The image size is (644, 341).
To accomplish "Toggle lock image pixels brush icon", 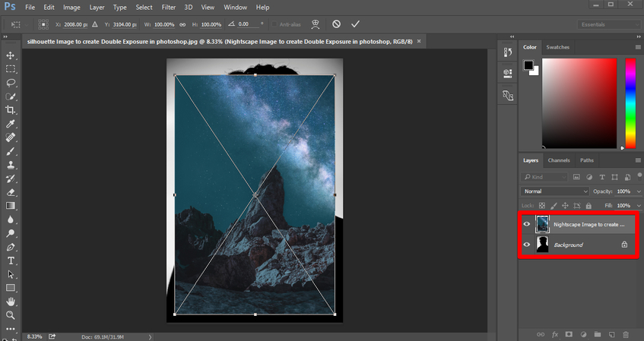I will 554,205.
